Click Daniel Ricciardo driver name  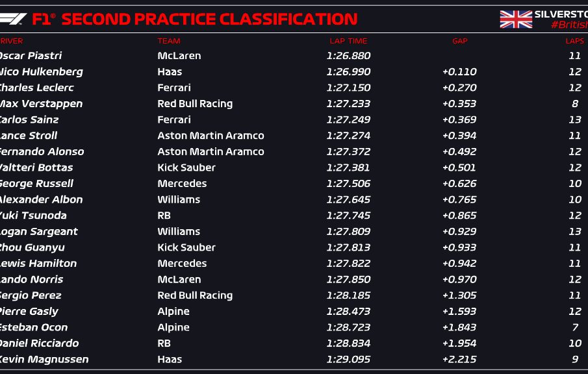[x=40, y=343]
